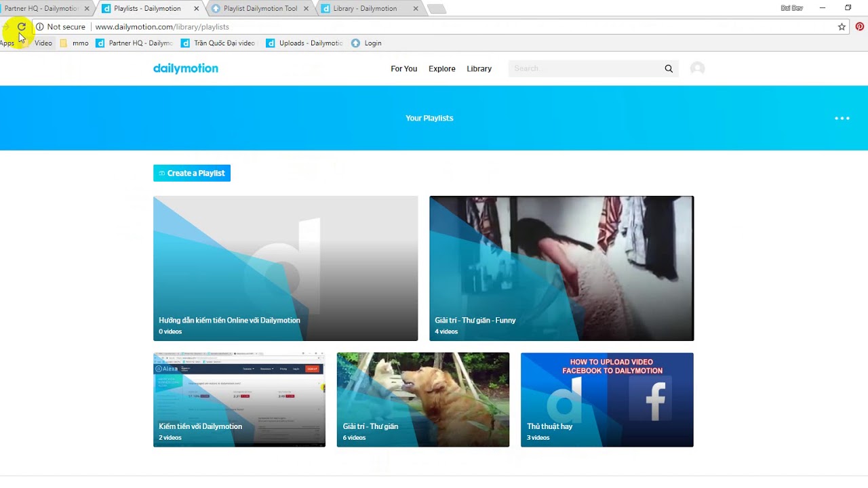Close the Playlists - Dailymotion tab
The width and height of the screenshot is (868, 488).
coord(197,9)
